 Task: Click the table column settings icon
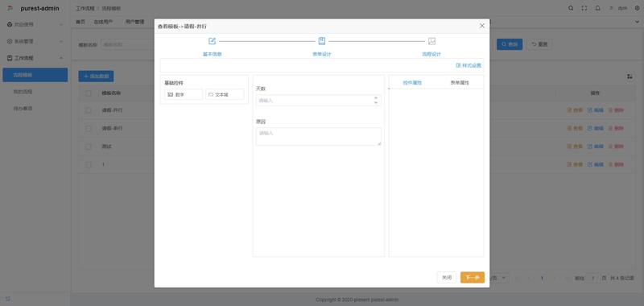point(630,76)
